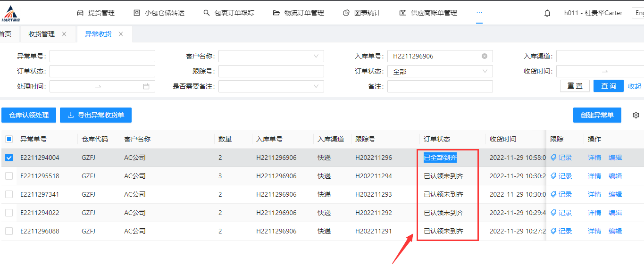
Task: Uncheck the row E2211294004 checkbox
Action: click(x=9, y=158)
